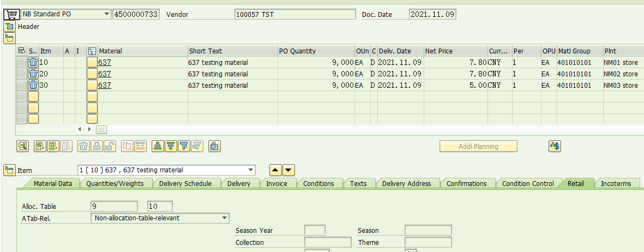Select row for item 10 via row selector
644x252 pixels.
pyautogui.click(x=22, y=63)
